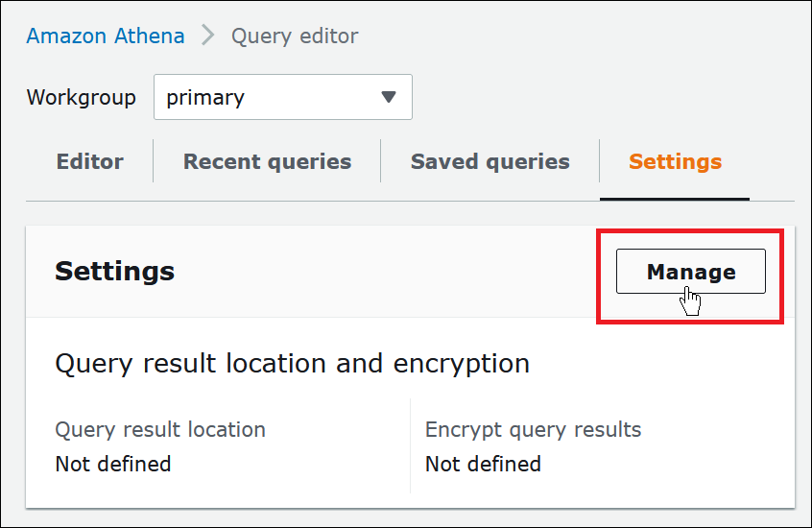Click the breadcrumb chevron separator icon
The image size is (812, 528).
tap(208, 36)
